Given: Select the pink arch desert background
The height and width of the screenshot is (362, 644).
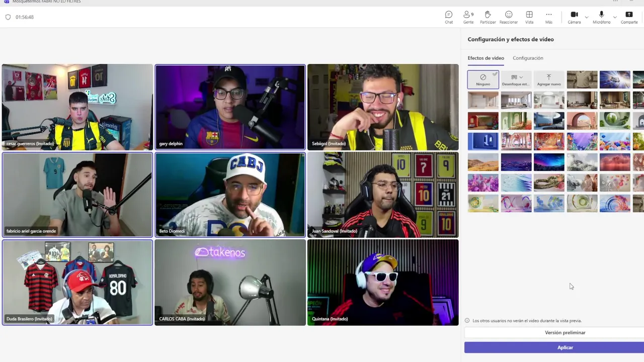Looking at the screenshot, I should (x=582, y=121).
